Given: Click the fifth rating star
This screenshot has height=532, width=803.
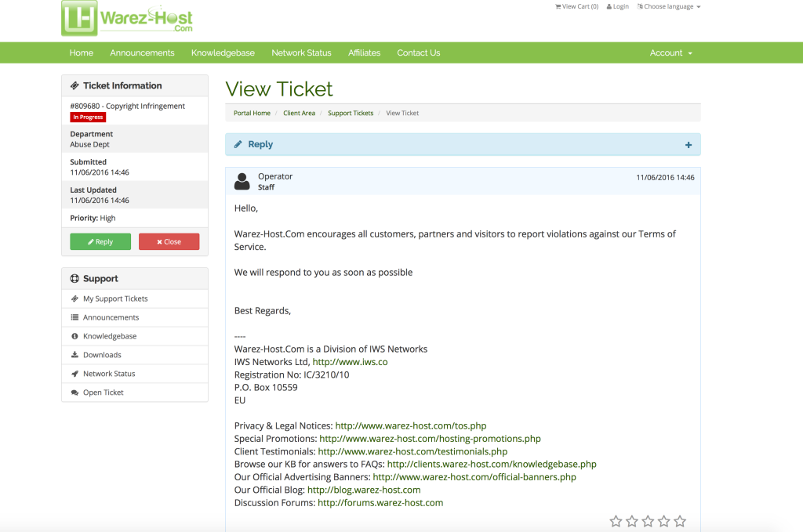Looking at the screenshot, I should point(680,521).
